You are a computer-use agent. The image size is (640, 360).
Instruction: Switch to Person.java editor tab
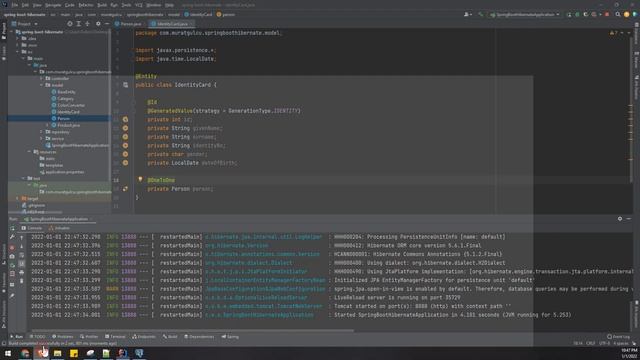pos(128,24)
